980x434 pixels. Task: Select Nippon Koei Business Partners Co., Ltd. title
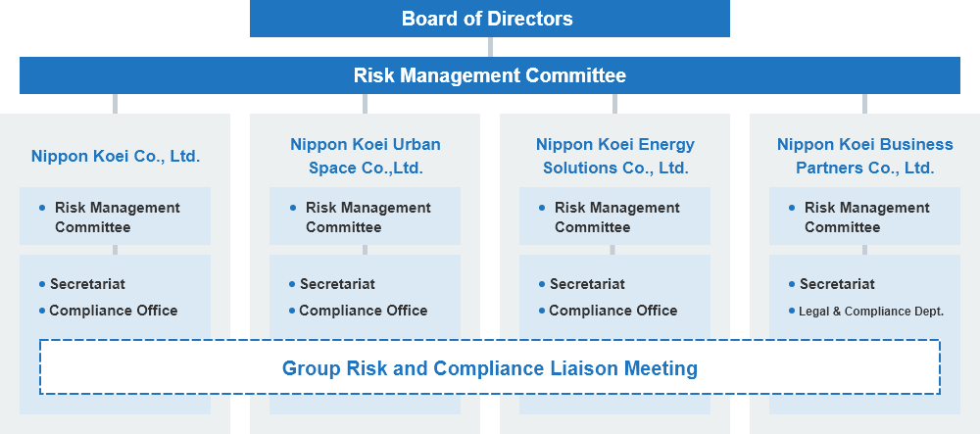(865, 156)
